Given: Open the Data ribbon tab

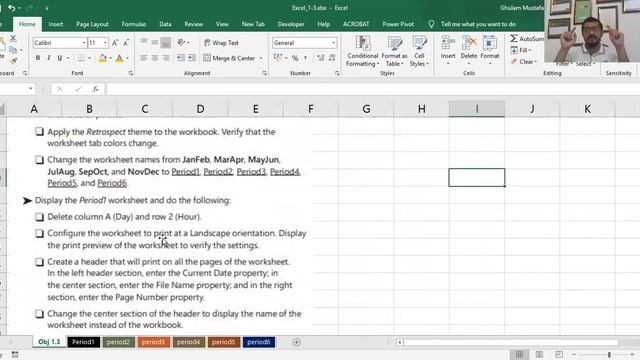Looking at the screenshot, I should (165, 24).
